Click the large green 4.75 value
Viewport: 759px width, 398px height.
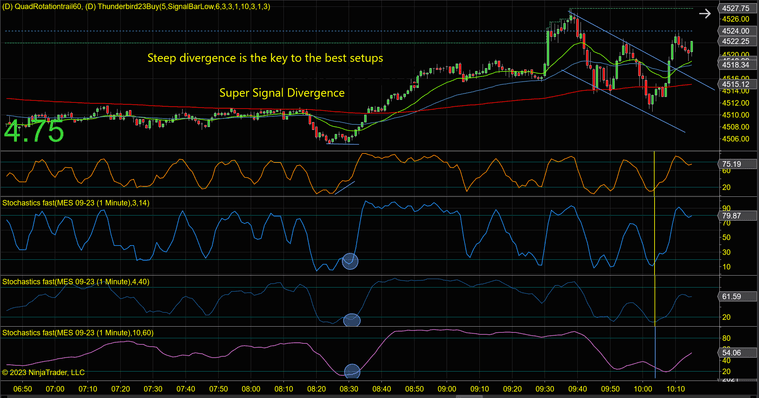tap(34, 131)
